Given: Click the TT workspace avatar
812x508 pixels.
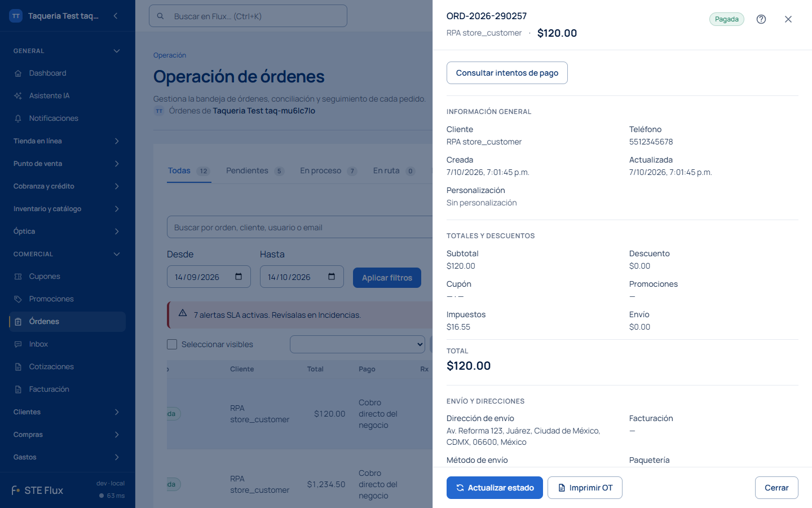Looking at the screenshot, I should (16, 16).
